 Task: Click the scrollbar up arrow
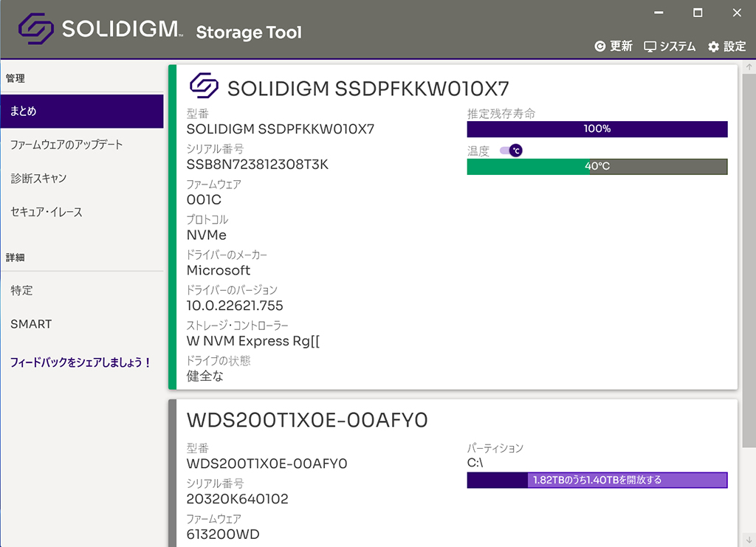click(x=749, y=67)
